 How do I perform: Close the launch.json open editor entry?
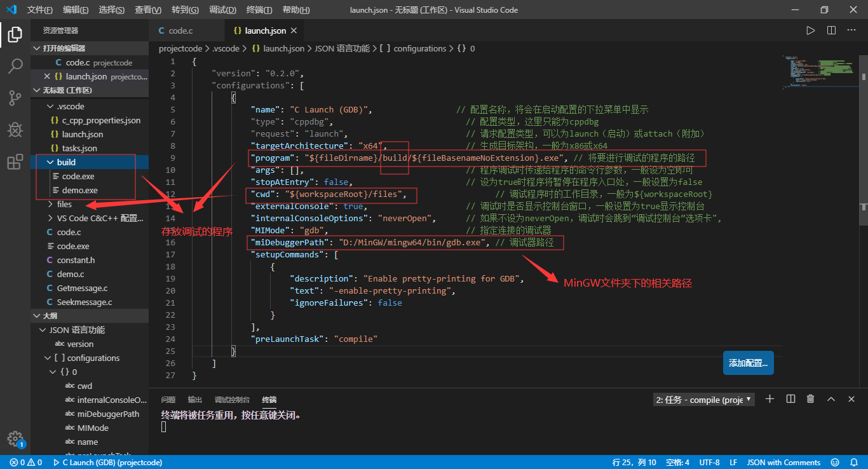pyautogui.click(x=47, y=76)
